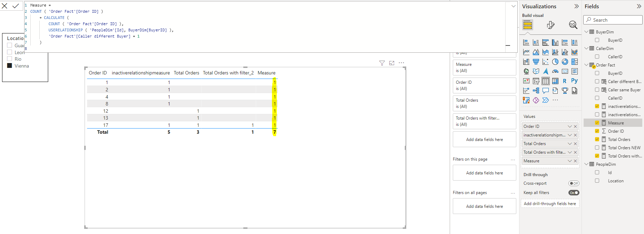Turn on the Cross-report toggle
Viewport: 644px width, 234px height.
tap(574, 183)
